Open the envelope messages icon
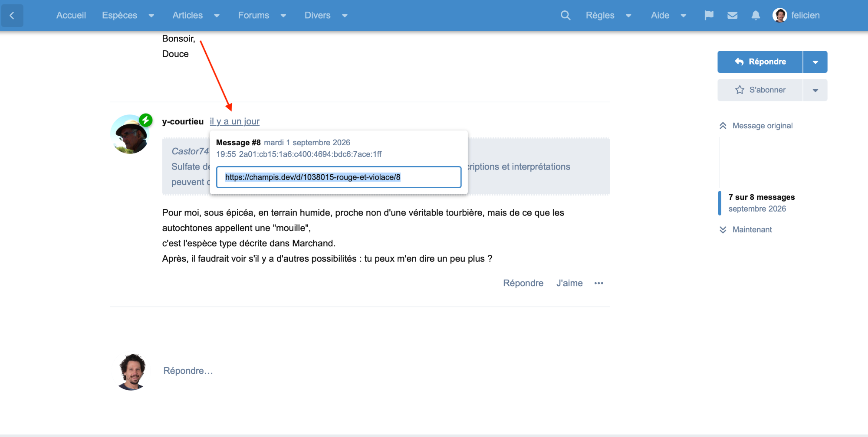This screenshot has height=437, width=868. click(733, 16)
